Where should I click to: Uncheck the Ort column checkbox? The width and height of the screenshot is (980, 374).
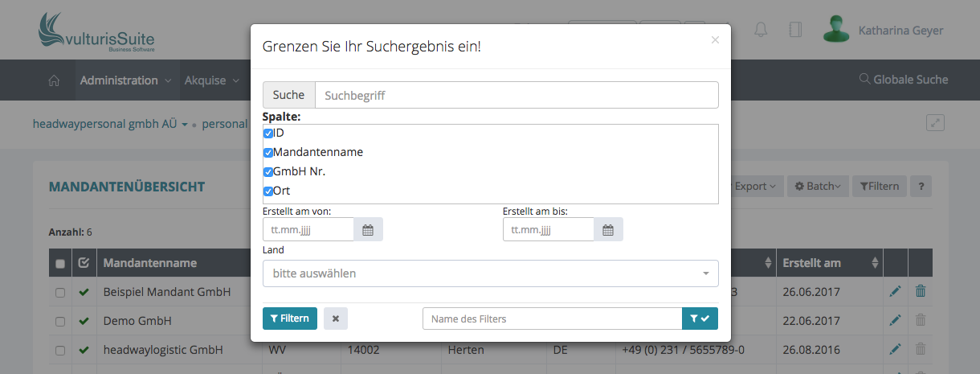pos(268,191)
